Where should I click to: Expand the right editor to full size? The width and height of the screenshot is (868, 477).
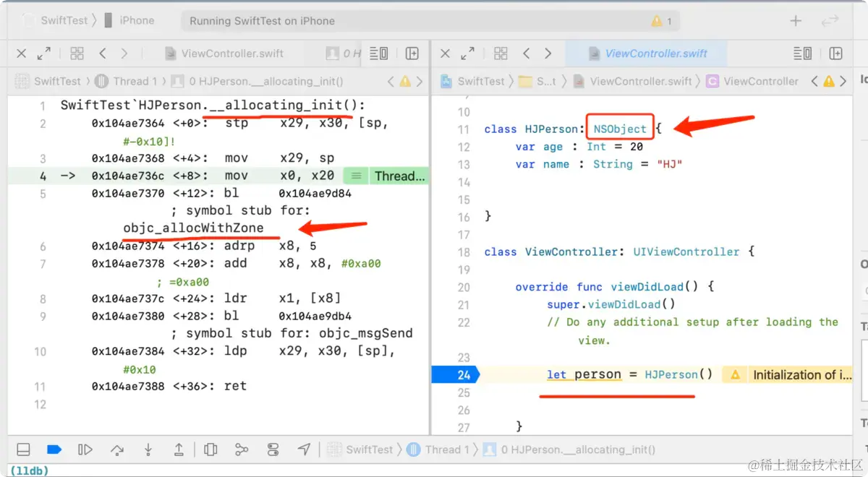click(468, 53)
